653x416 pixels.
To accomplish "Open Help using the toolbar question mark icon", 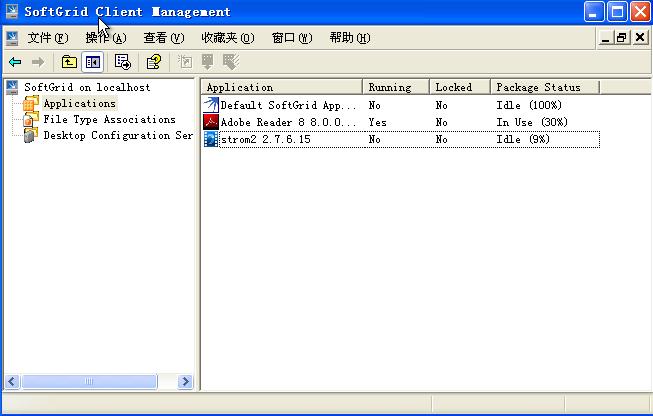I will (154, 62).
